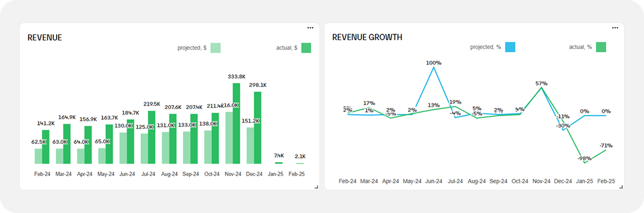Screen dimensions: 644x213
Task: Select the REVENUE GROWTH widget title
Action: (x=367, y=38)
